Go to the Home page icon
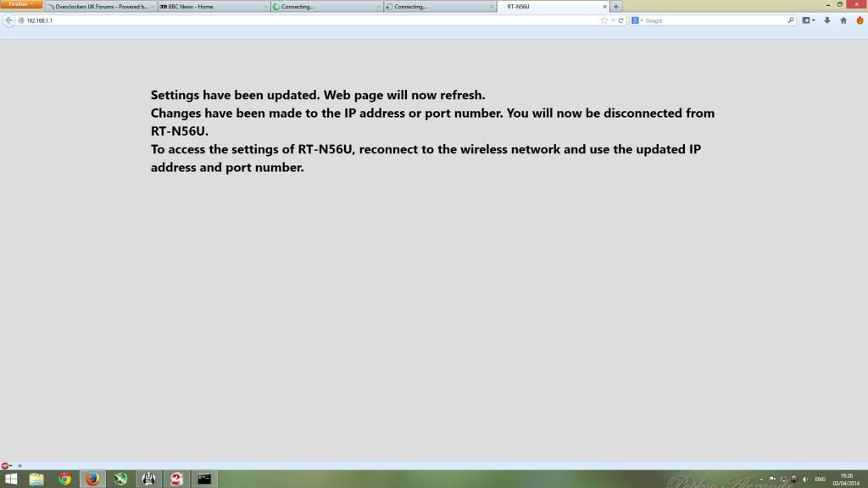The image size is (868, 488). 843,20
